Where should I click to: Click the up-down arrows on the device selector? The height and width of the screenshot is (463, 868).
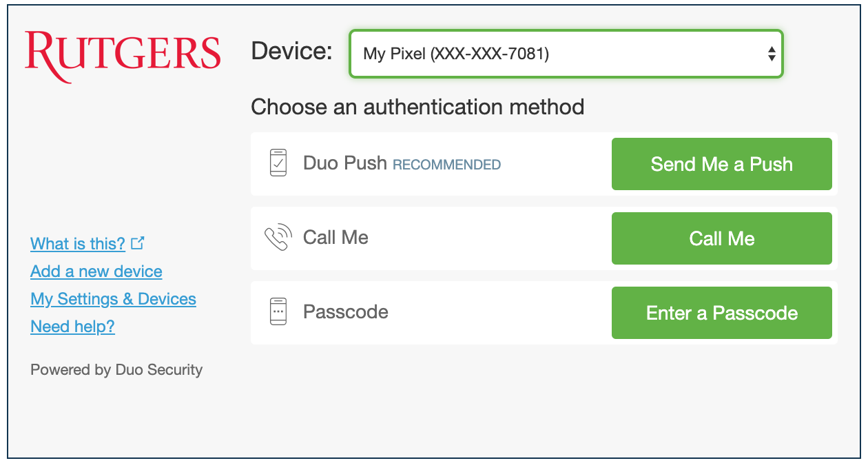click(x=771, y=54)
